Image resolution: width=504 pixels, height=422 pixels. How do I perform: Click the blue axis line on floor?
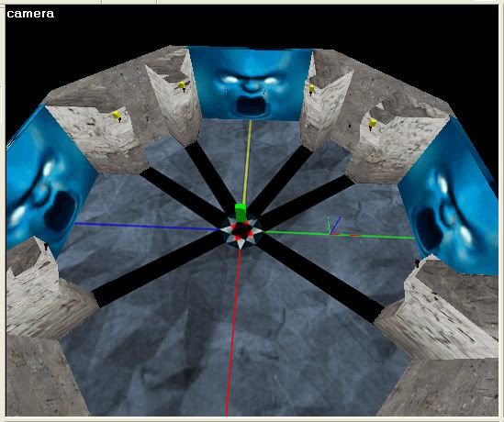[x=146, y=226]
